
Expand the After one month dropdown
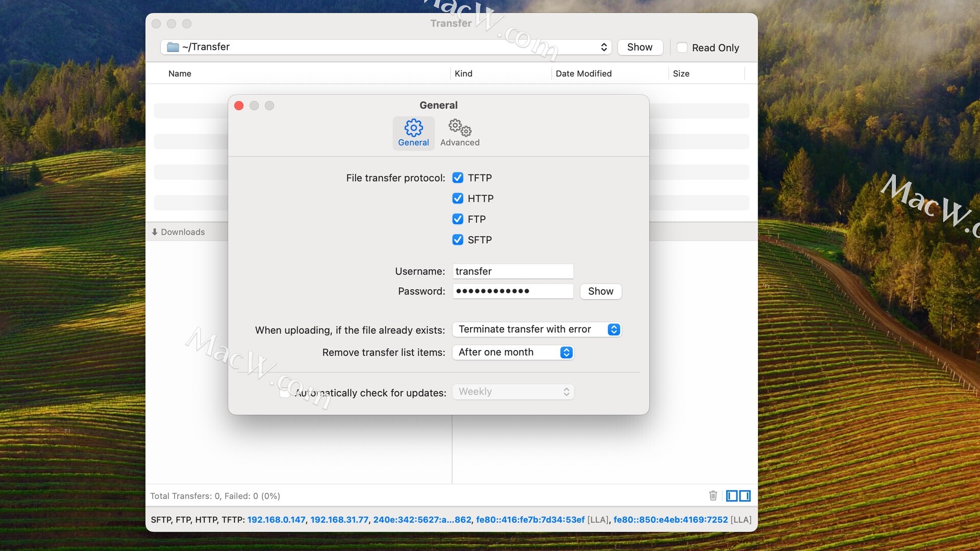click(x=513, y=353)
